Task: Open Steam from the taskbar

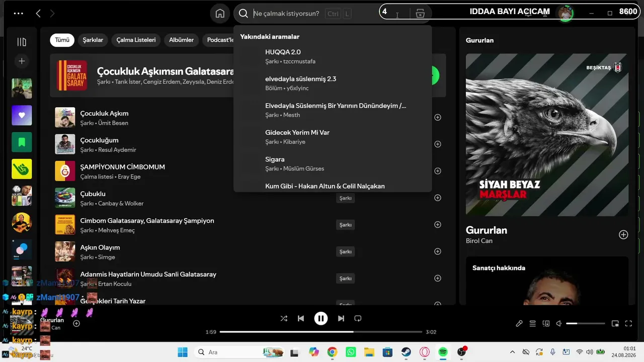Action: [x=406, y=352]
